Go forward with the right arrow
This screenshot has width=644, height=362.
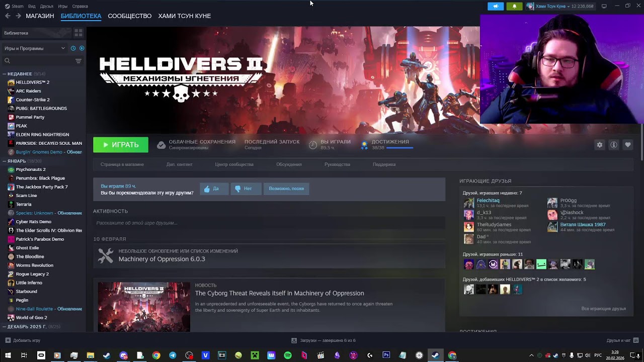[x=18, y=16]
